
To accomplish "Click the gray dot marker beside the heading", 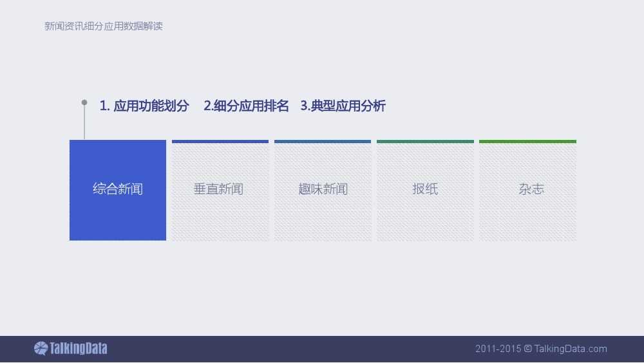I will [84, 102].
